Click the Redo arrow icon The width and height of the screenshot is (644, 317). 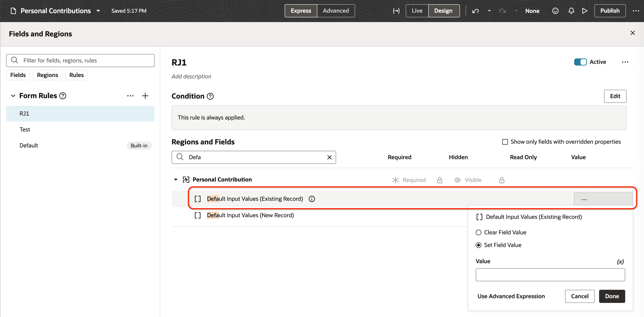(503, 11)
